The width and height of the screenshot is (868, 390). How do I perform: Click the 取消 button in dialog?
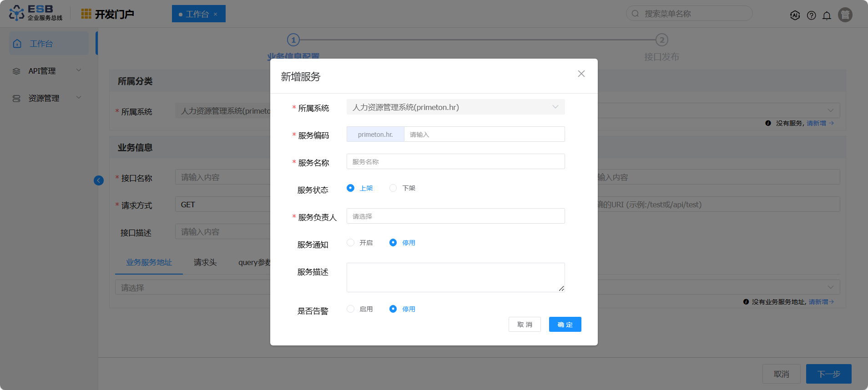(x=524, y=325)
